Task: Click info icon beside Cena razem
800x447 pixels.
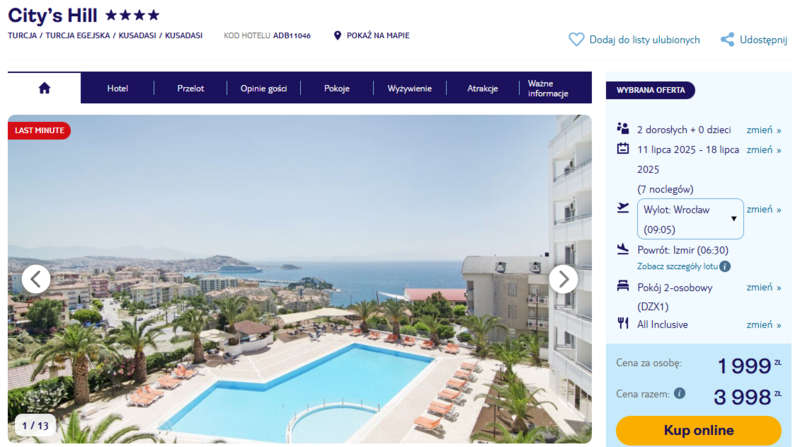Action: 679,393
